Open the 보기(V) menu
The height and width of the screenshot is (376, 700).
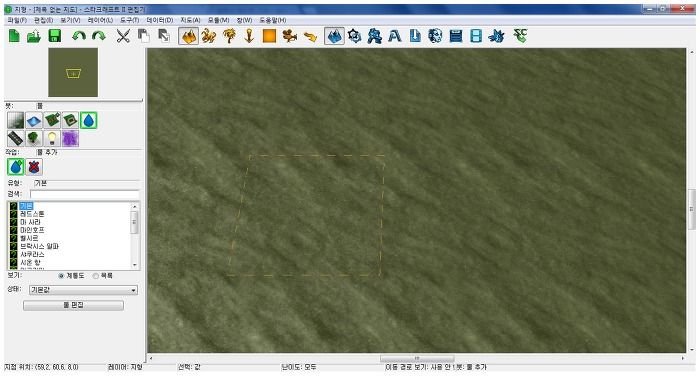(x=71, y=21)
